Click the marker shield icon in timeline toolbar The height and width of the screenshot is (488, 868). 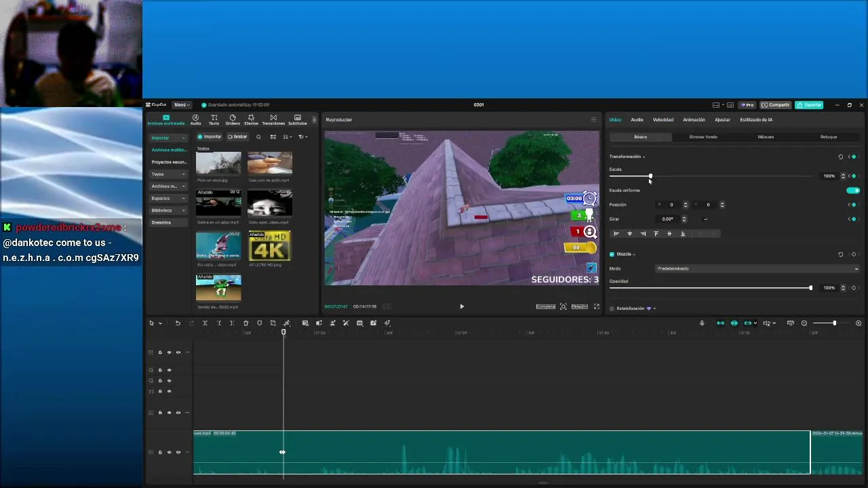click(259, 323)
